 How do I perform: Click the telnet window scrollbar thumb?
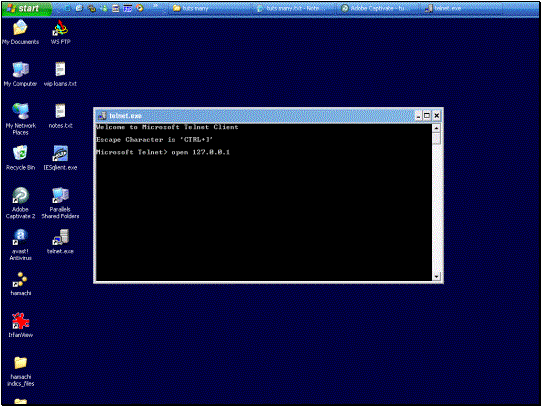436,138
